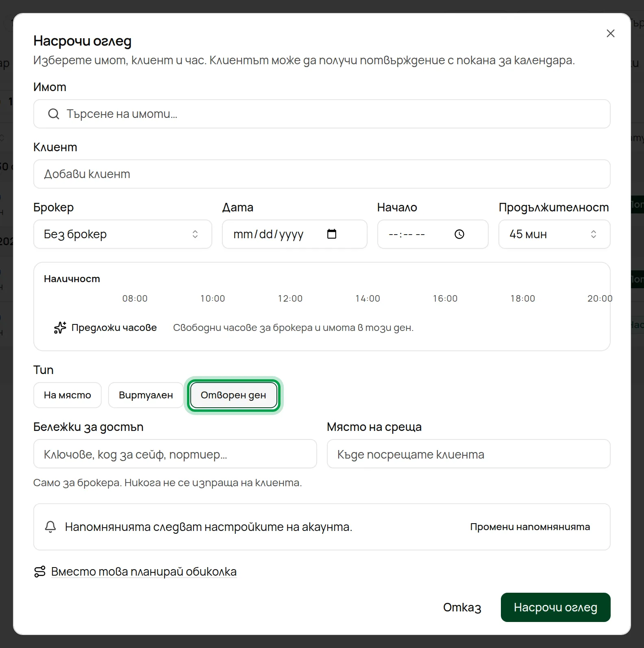The height and width of the screenshot is (648, 644).
Task: Select the Виртуален viewing type
Action: [146, 395]
